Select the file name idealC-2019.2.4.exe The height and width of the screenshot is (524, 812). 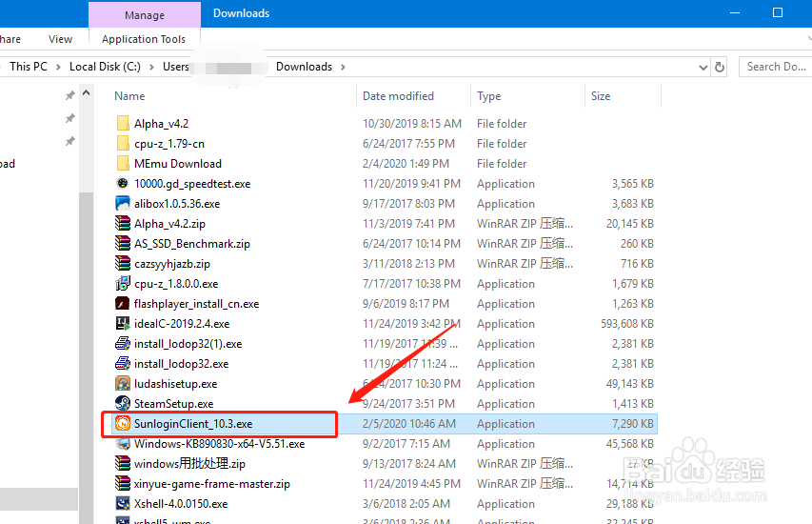[x=182, y=324]
